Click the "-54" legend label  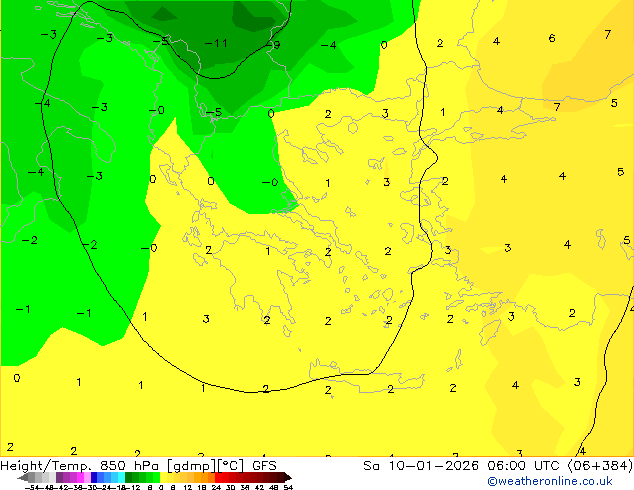[x=32, y=487]
